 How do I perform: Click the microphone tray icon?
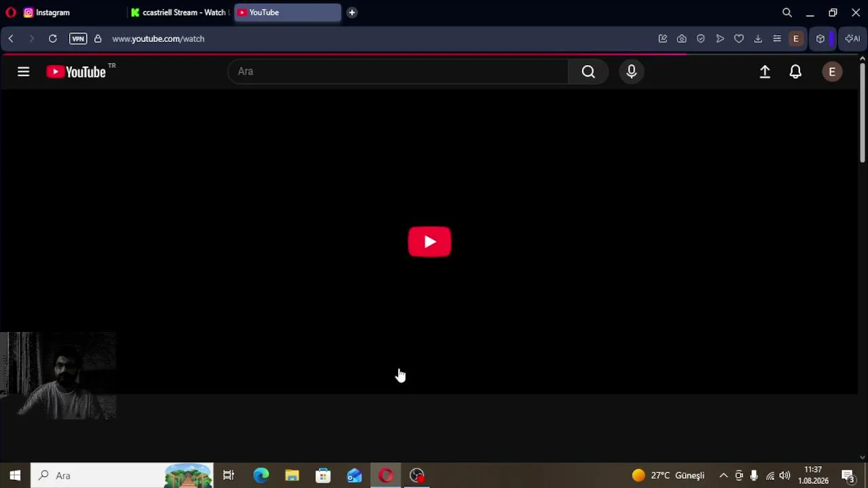(754, 475)
